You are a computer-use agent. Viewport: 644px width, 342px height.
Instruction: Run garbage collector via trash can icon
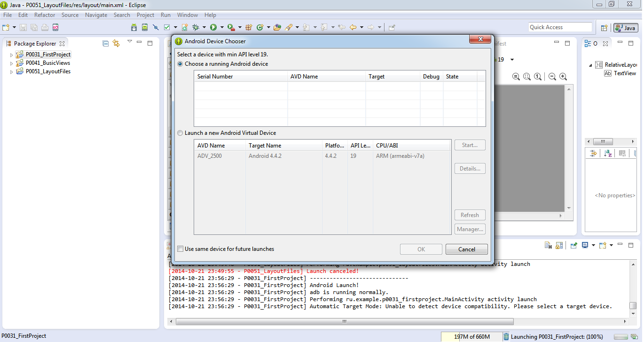tap(506, 336)
